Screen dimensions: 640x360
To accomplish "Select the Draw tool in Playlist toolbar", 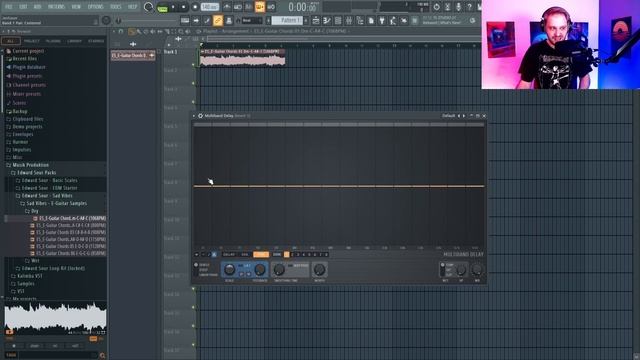I will pos(131,31).
